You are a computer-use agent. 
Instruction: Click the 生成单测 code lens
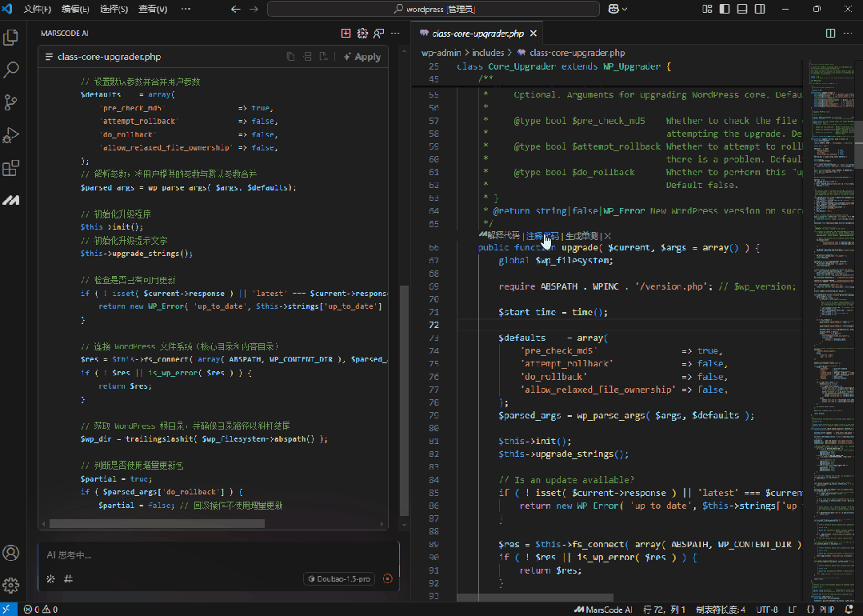click(x=581, y=236)
